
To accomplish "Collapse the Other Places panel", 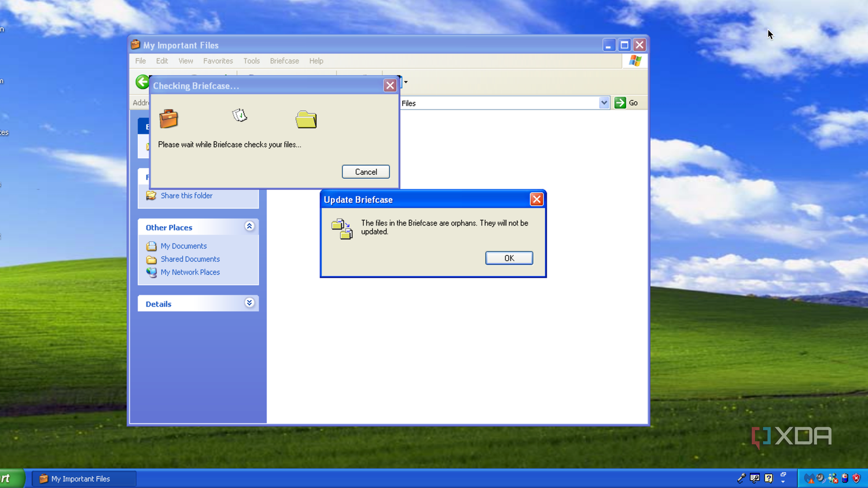I will tap(249, 226).
